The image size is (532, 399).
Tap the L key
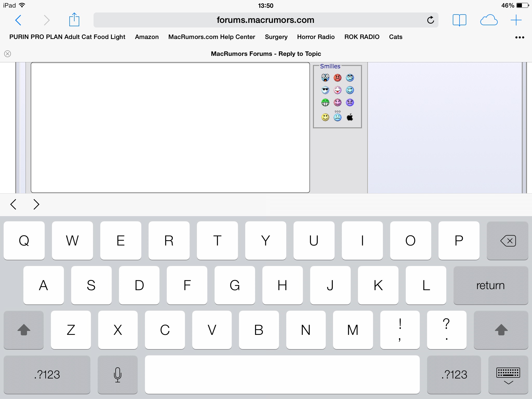tap(426, 285)
